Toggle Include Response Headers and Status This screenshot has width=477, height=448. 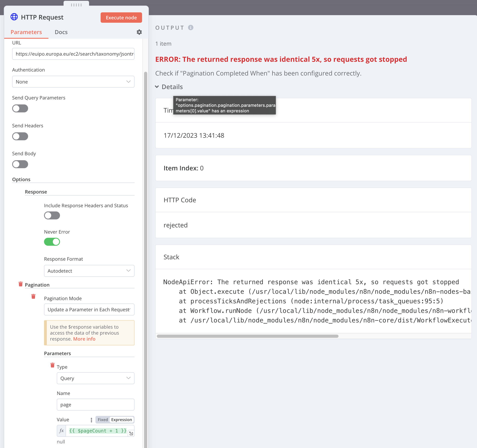point(52,215)
